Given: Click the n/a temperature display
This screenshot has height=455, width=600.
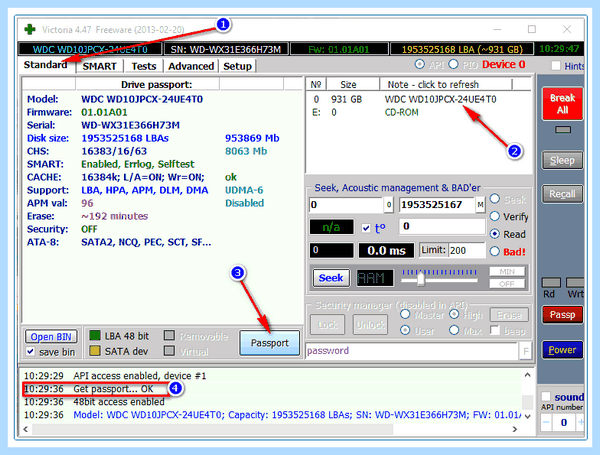Looking at the screenshot, I should coord(331,227).
